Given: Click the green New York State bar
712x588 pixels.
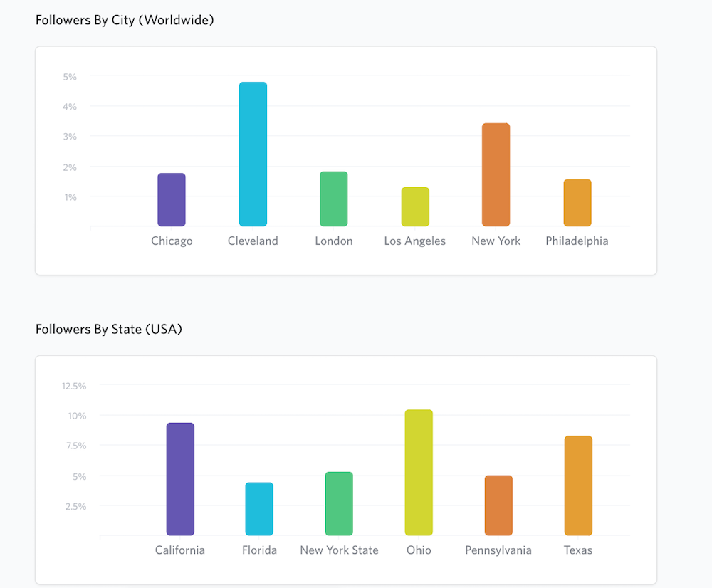Looking at the screenshot, I should tap(339, 503).
